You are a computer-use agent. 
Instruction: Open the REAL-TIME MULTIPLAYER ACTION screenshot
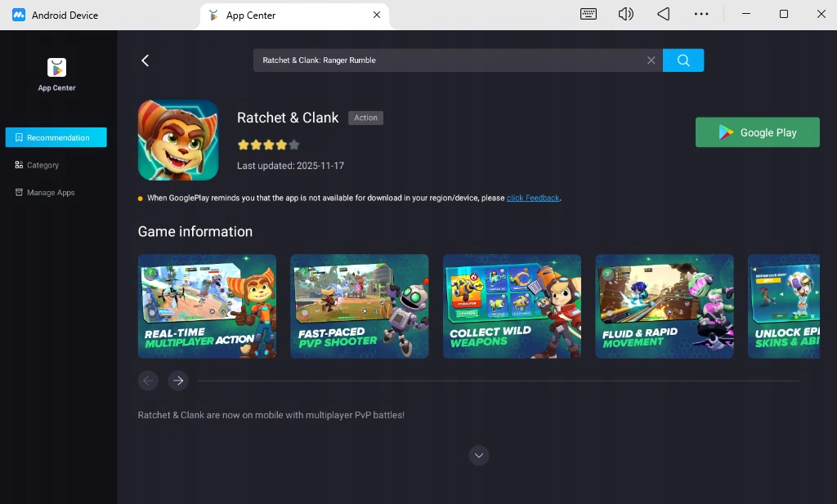[x=207, y=306]
